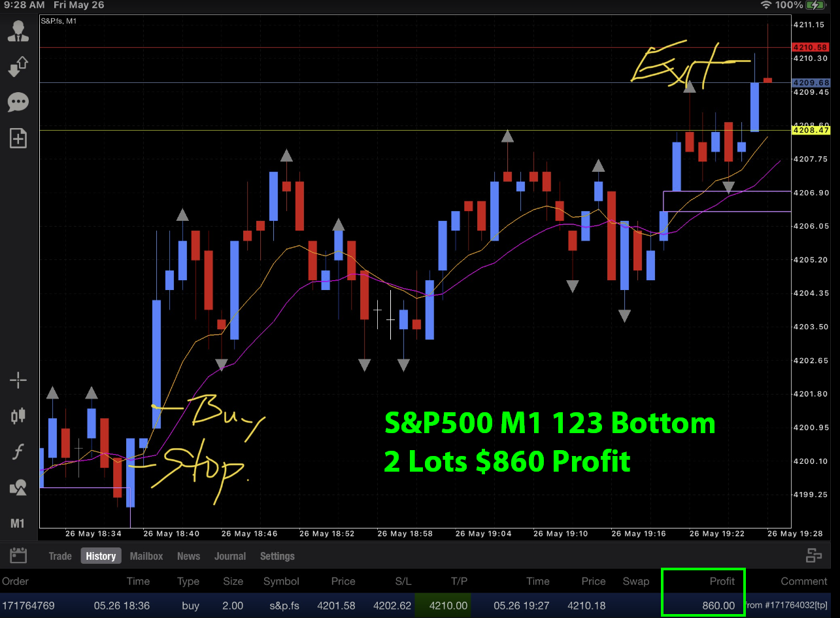This screenshot has width=840, height=618.
Task: Sort history by Order column header
Action: pyautogui.click(x=15, y=581)
